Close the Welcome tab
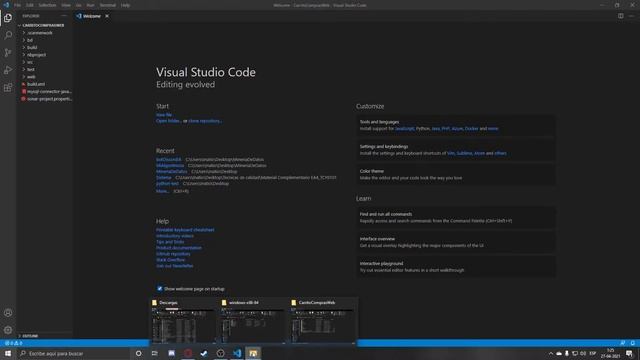The height and width of the screenshot is (360, 640). pyautogui.click(x=107, y=16)
